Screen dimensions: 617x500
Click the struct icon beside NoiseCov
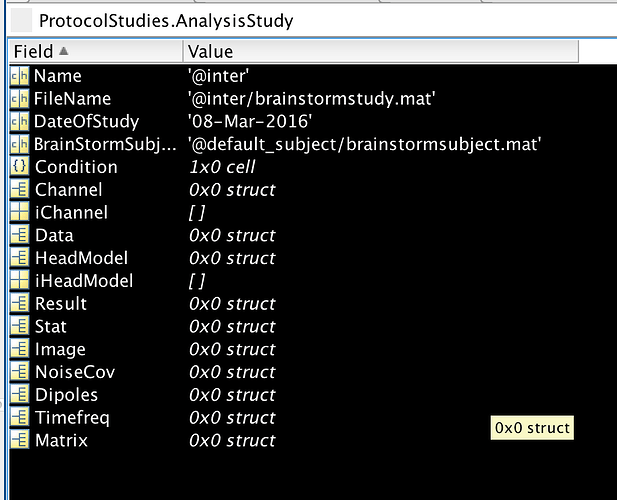tap(19, 373)
